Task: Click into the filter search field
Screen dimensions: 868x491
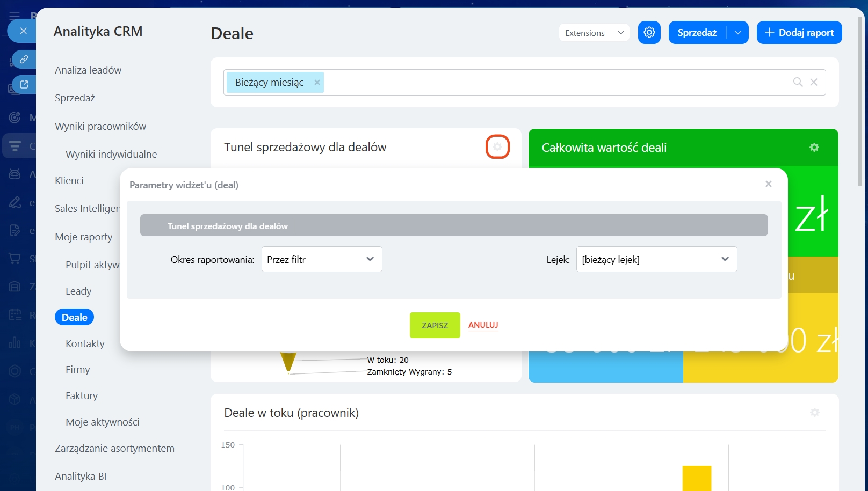Action: (x=553, y=83)
